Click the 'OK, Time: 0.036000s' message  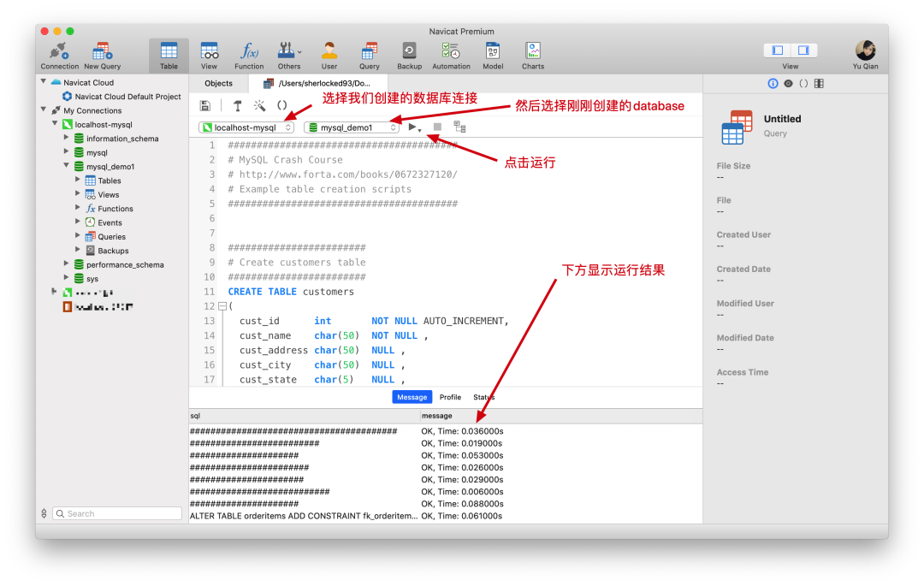click(x=462, y=431)
